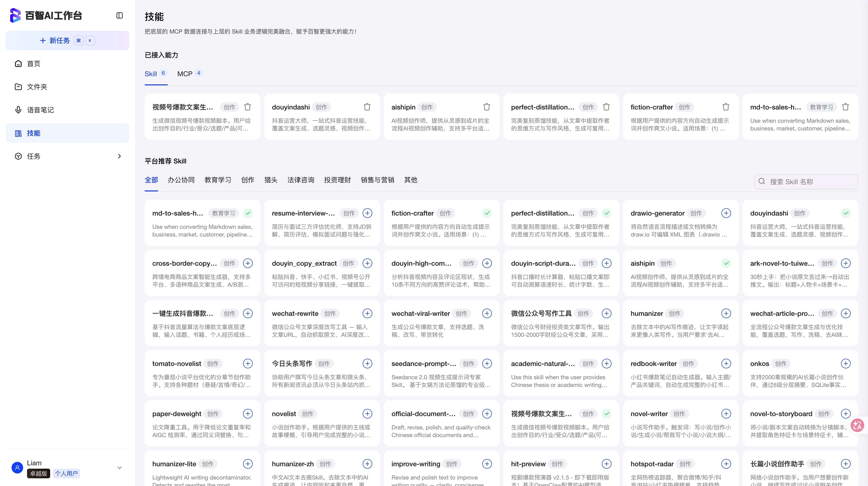Screen dimensions: 868x486
Task: Filter by 教育学习 category
Action: click(218, 180)
